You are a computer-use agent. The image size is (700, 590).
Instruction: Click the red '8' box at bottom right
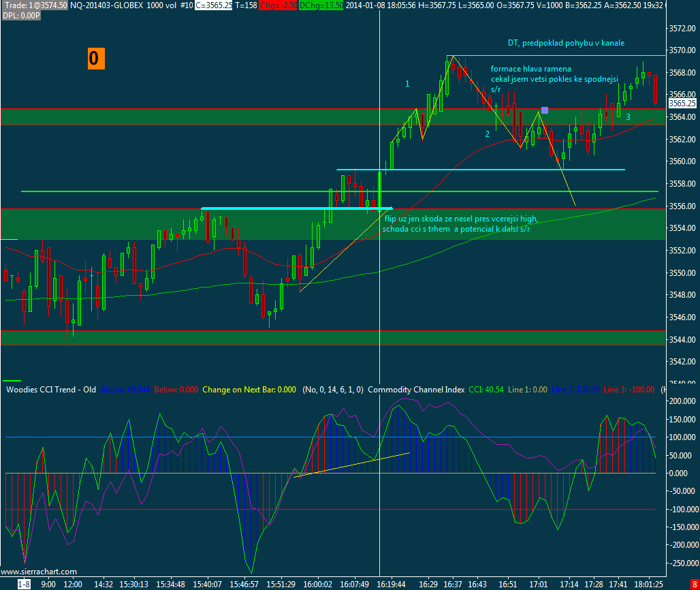point(695,584)
